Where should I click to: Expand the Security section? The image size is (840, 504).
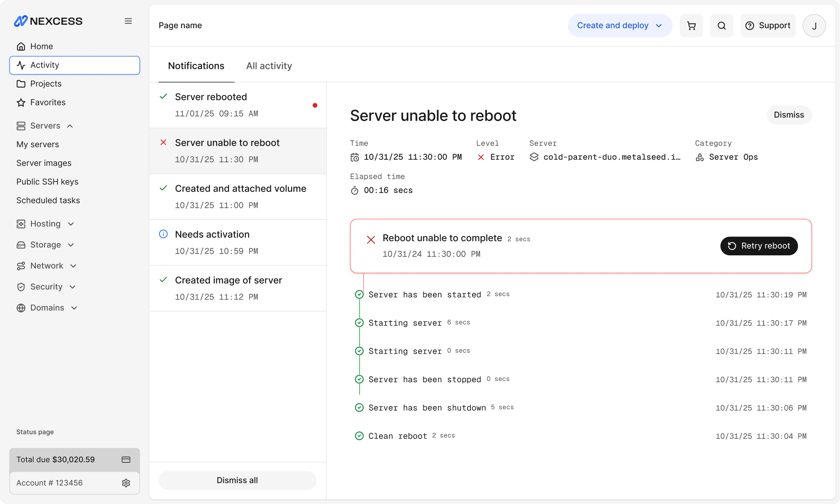(46, 287)
